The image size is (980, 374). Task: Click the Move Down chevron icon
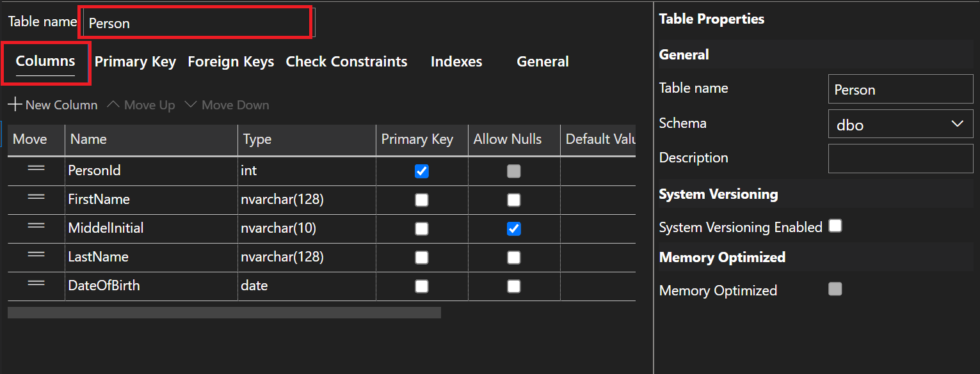pos(190,104)
